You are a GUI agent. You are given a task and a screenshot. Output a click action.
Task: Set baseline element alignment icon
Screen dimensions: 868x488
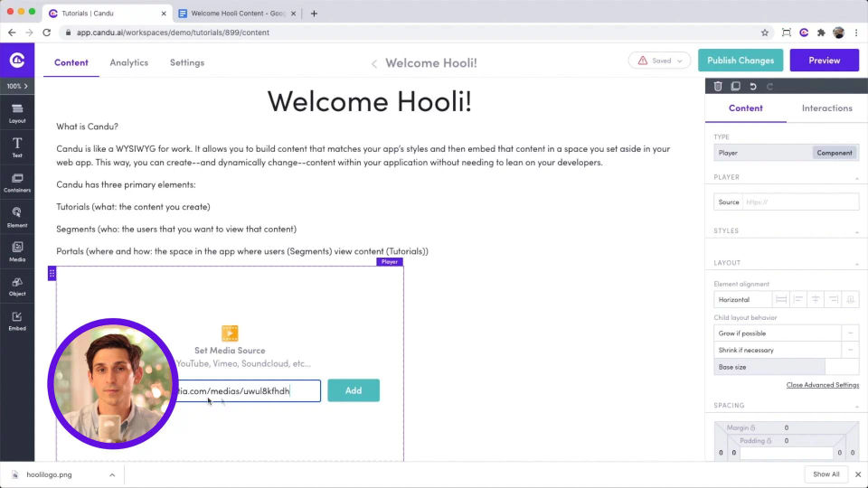tap(850, 299)
